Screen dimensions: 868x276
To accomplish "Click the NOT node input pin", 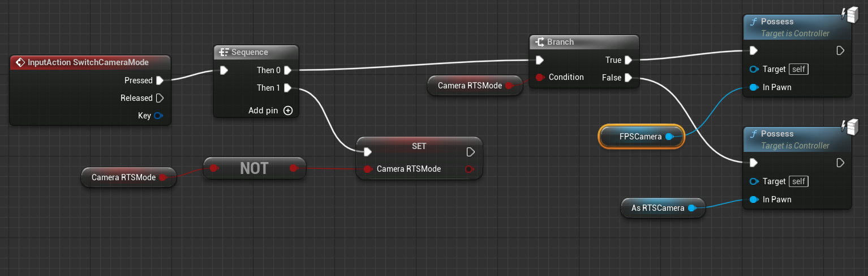I will pyautogui.click(x=214, y=168).
